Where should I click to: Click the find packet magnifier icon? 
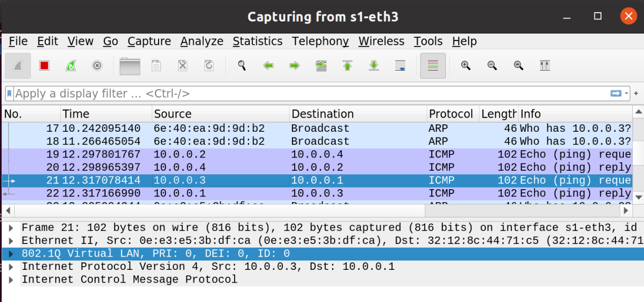pyautogui.click(x=242, y=66)
